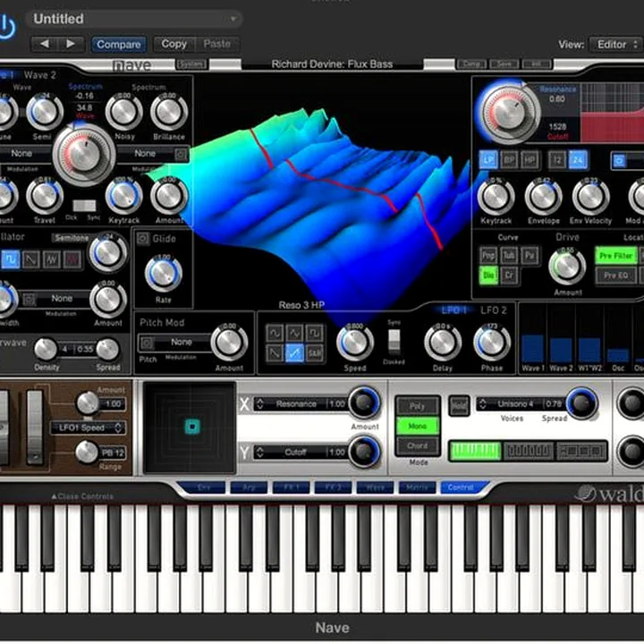Select the Cr drive curve
The image size is (644, 644).
pos(509,275)
